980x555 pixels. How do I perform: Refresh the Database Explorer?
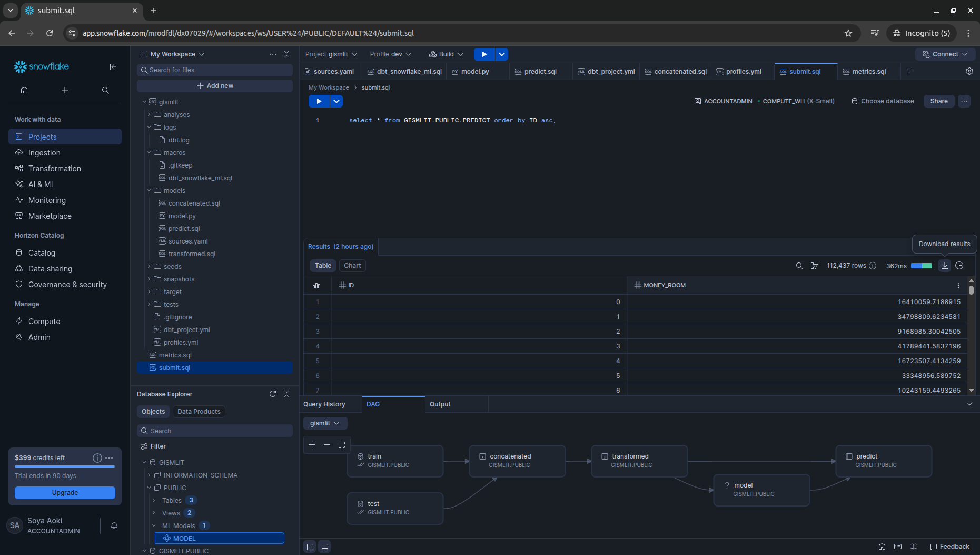[x=273, y=394]
